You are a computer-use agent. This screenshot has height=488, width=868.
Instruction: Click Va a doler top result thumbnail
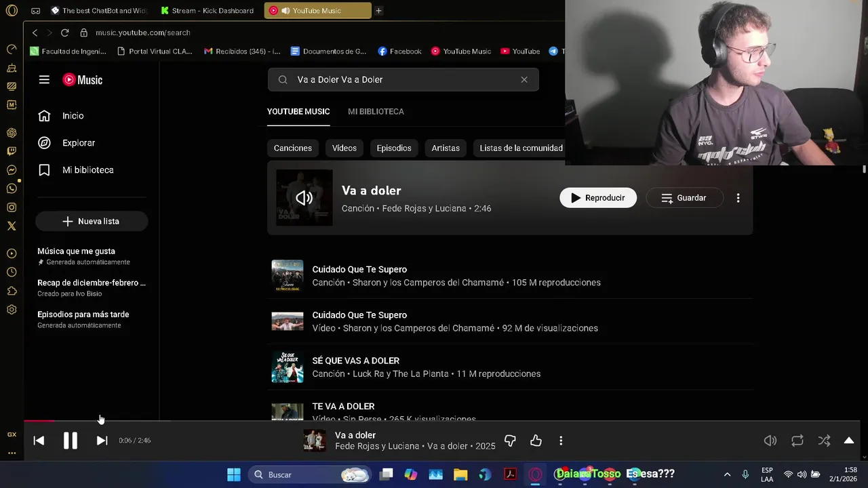304,198
